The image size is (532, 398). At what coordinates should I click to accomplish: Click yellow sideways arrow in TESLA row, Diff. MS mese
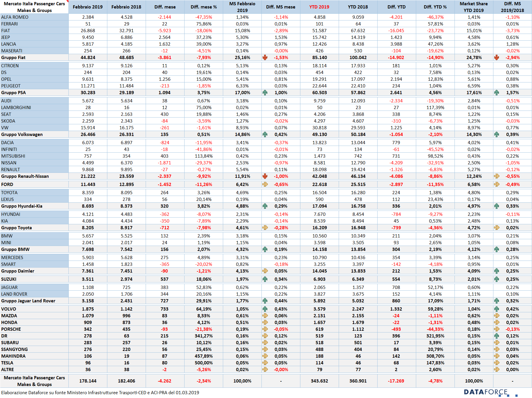point(265,363)
